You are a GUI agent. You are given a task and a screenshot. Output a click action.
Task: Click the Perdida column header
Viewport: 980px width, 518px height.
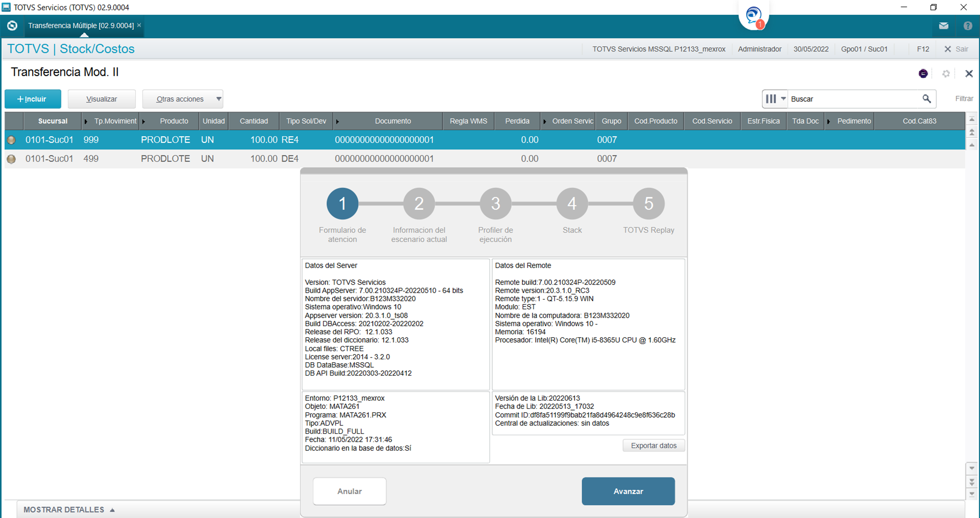pos(517,121)
